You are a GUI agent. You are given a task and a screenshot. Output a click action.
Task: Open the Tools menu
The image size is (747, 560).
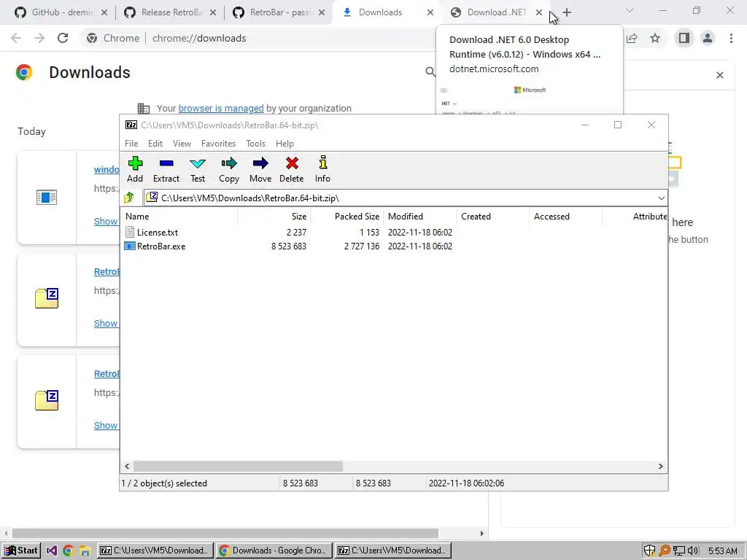[255, 144]
